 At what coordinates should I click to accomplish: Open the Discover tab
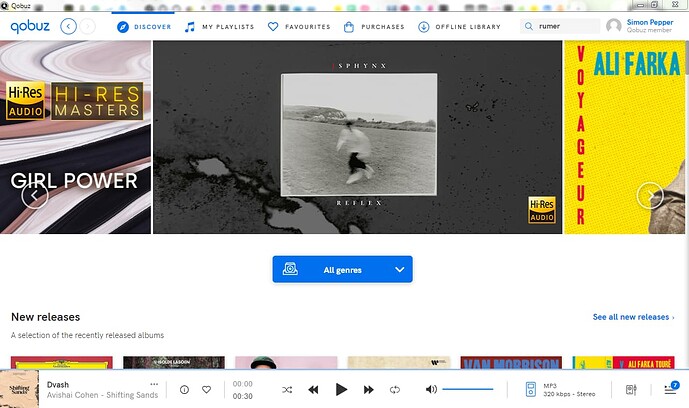pos(144,27)
